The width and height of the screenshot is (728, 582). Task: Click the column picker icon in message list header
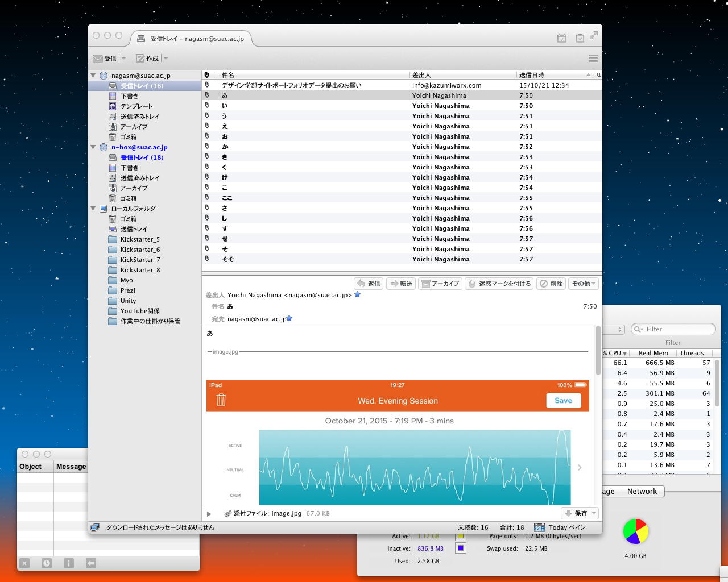click(597, 75)
